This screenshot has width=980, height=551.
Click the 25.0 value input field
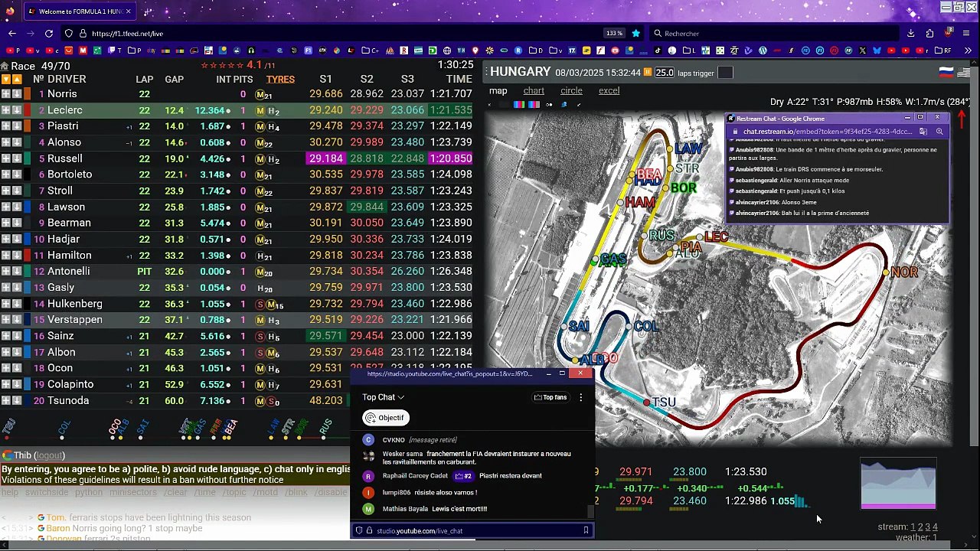coord(665,73)
